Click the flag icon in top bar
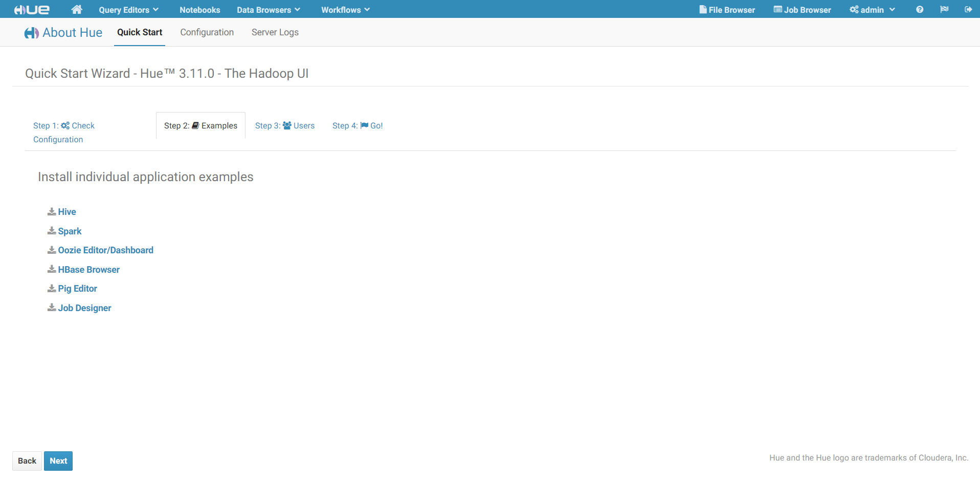Image resolution: width=980 pixels, height=481 pixels. (x=944, y=9)
